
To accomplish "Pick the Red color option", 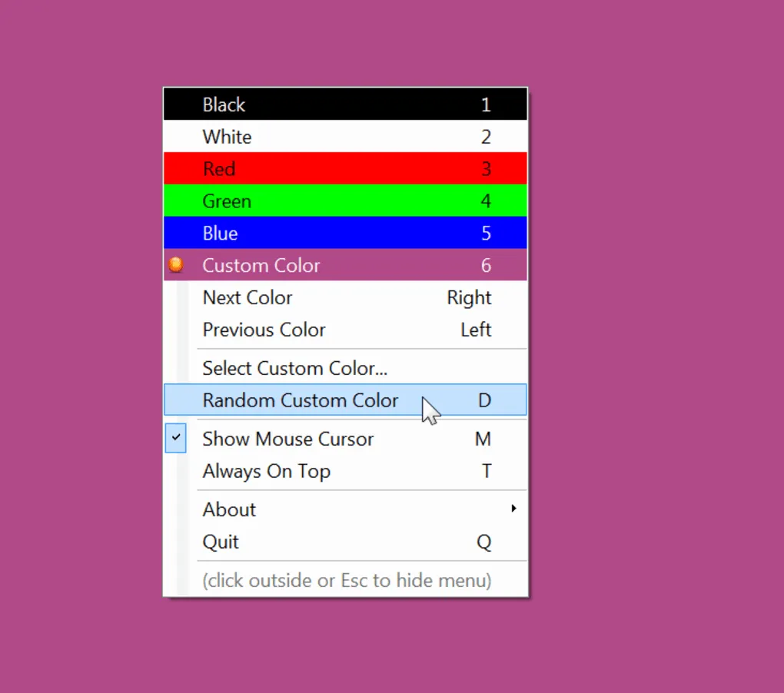I will [345, 168].
